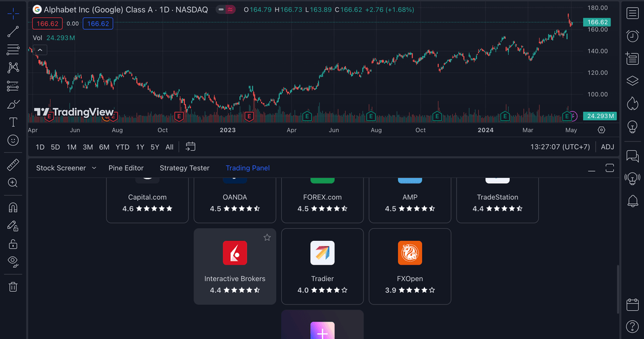Viewport: 644px width, 339px height.
Task: Toggle hide all drawings eye icon
Action: click(13, 260)
